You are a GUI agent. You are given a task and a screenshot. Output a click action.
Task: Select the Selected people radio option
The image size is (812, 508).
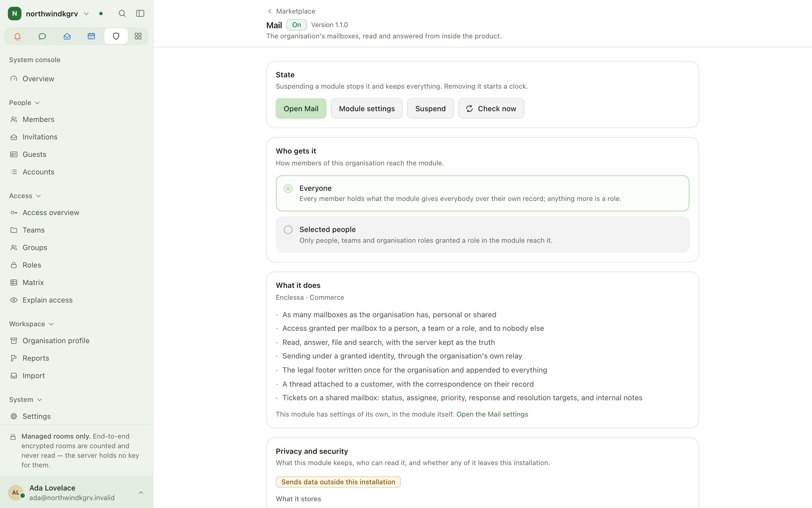[288, 230]
